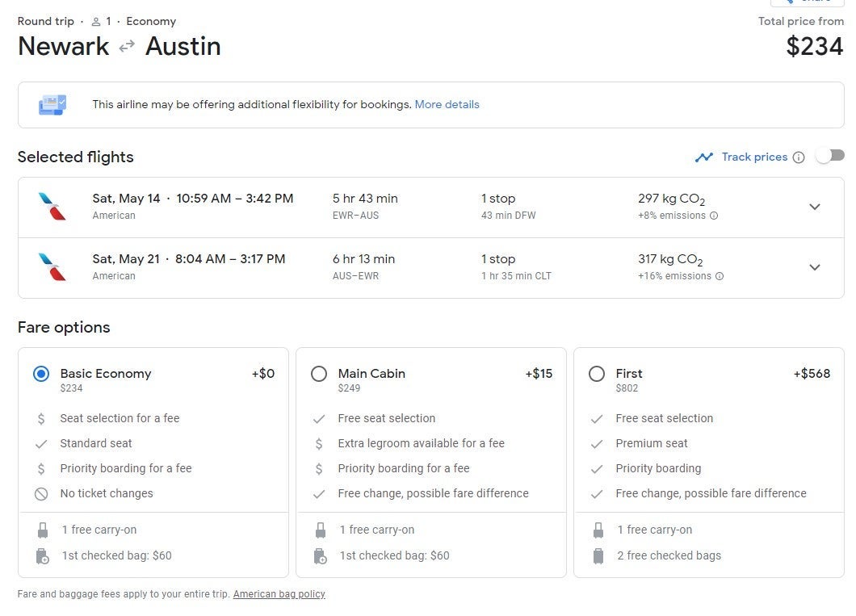856x616 pixels.
Task: Expand the May 21 return flight details
Action: pyautogui.click(x=814, y=267)
